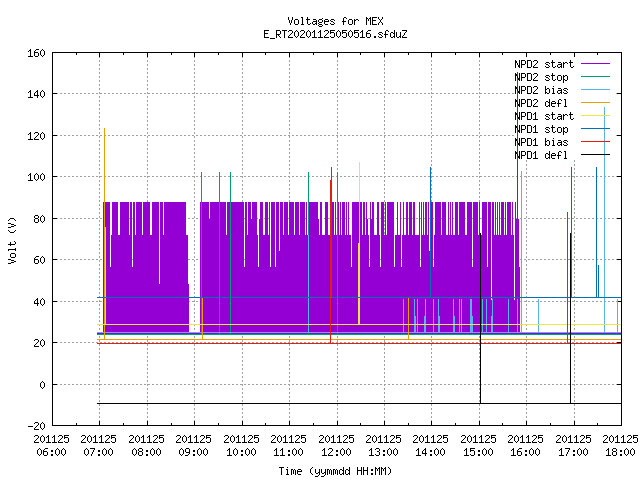The image size is (640, 480).
Task: Click the x-axis label 201125 06:00
Action: [51, 446]
